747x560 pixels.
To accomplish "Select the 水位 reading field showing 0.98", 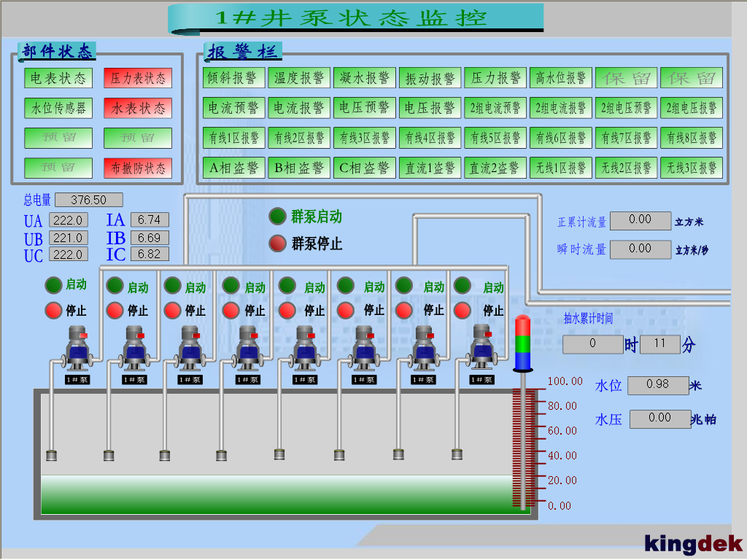I will coord(658,385).
